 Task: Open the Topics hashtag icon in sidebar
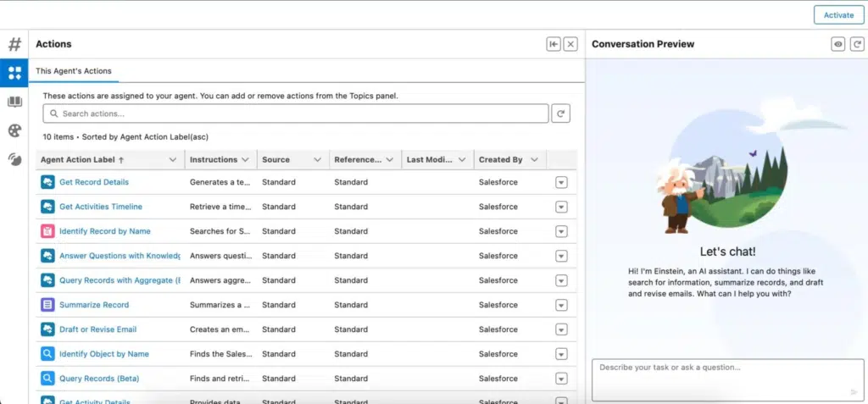tap(14, 44)
